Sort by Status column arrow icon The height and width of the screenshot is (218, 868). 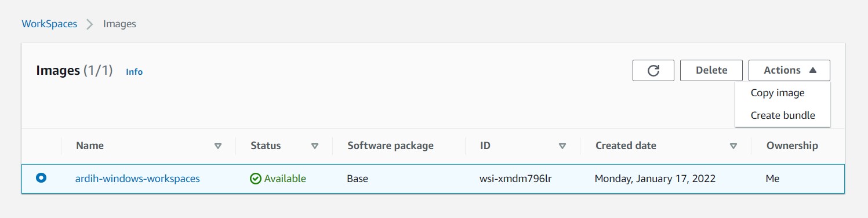tap(315, 146)
